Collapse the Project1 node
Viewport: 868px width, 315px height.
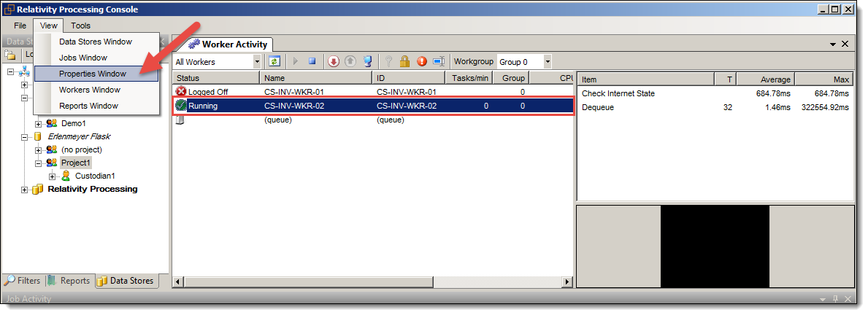[38, 163]
